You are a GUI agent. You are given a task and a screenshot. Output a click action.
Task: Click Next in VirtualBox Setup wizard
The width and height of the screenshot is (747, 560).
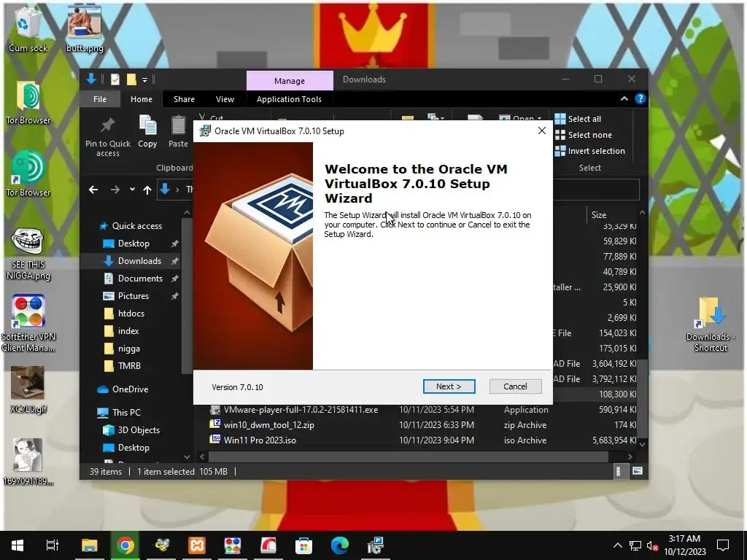pyautogui.click(x=449, y=386)
